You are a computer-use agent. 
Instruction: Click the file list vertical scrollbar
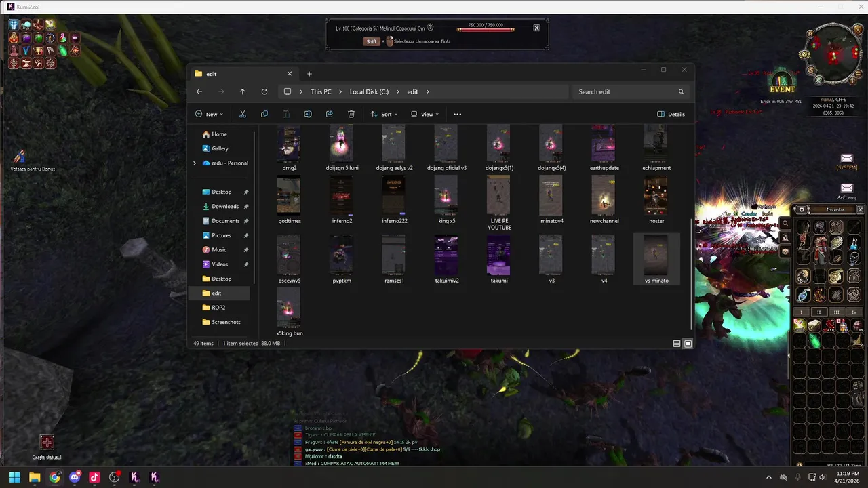click(x=691, y=274)
